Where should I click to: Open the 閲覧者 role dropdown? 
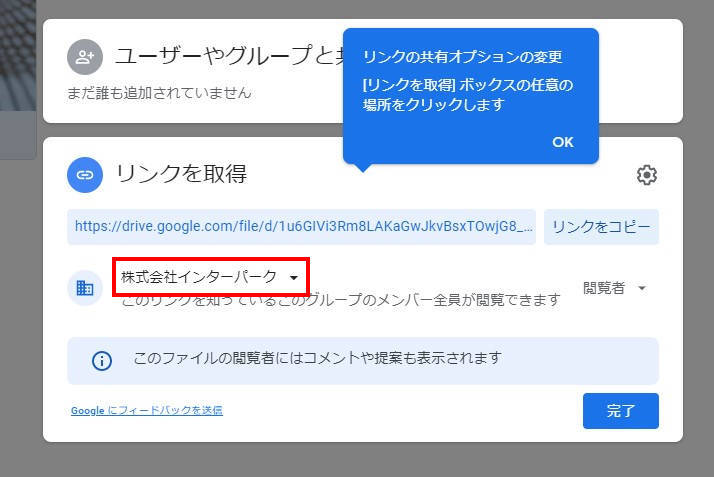[x=614, y=288]
